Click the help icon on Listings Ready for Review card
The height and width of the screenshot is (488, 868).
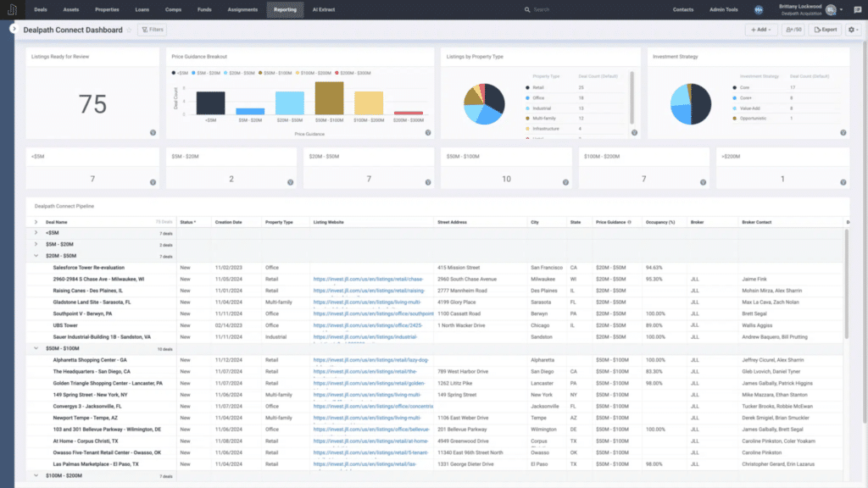[151, 132]
